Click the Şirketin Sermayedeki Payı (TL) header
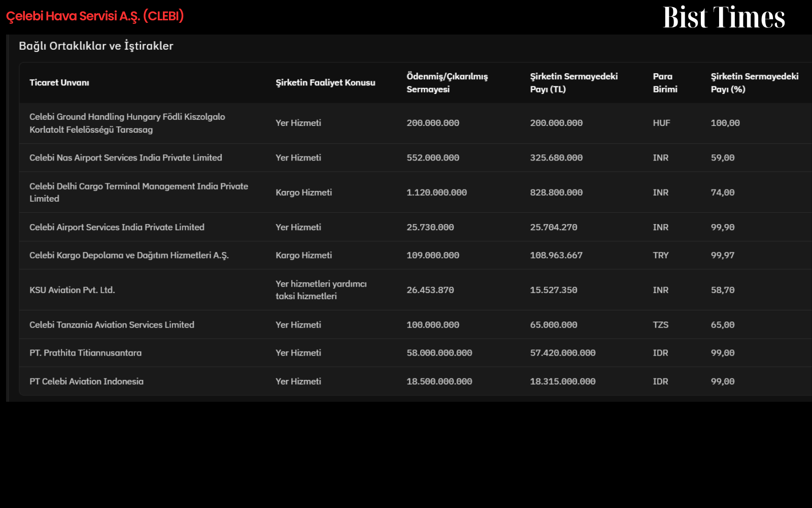 pyautogui.click(x=574, y=83)
